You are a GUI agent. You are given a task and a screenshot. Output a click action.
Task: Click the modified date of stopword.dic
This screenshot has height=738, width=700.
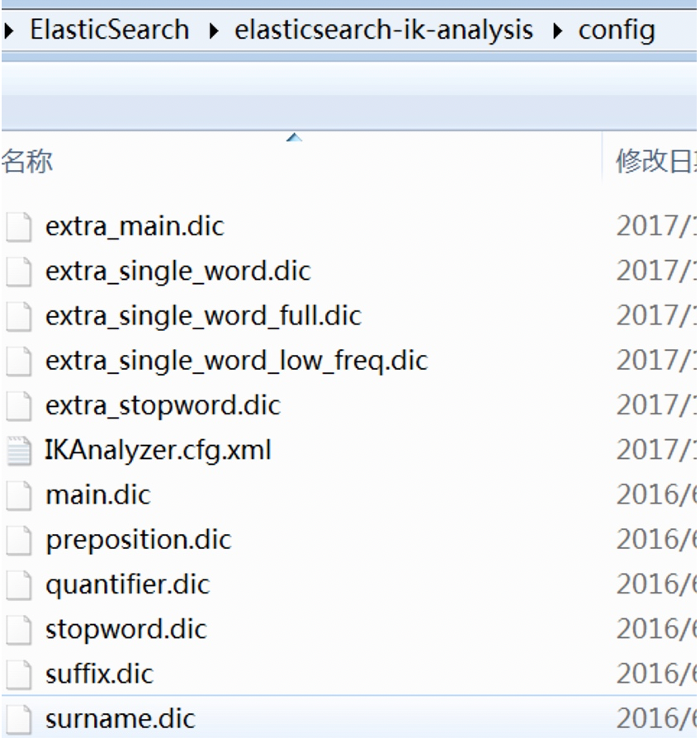(x=656, y=629)
